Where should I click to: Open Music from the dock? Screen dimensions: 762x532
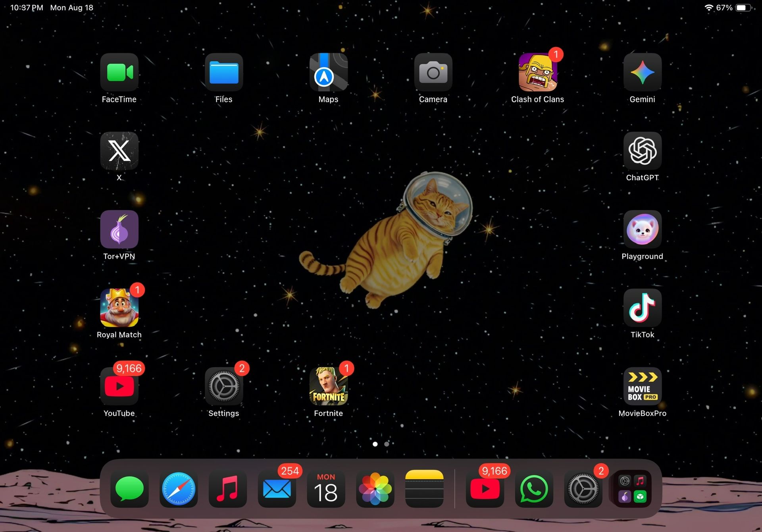pos(228,489)
